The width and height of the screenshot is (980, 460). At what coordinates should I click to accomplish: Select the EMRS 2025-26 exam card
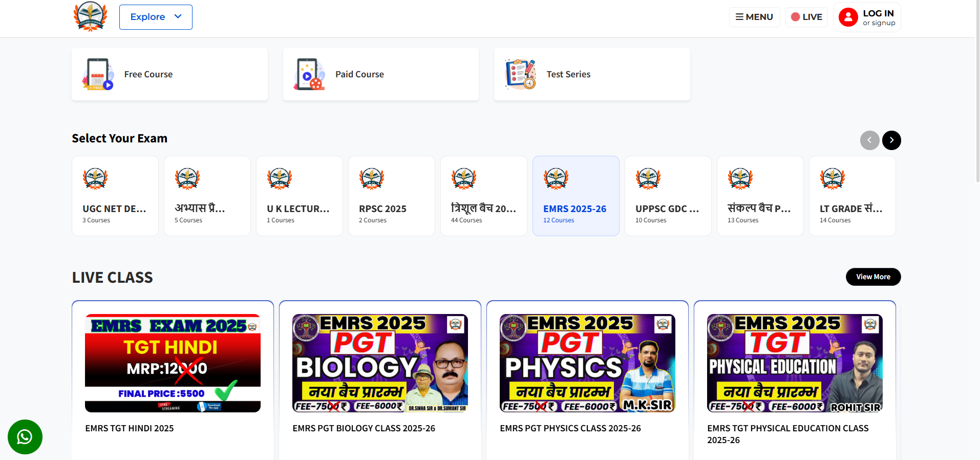pos(576,196)
